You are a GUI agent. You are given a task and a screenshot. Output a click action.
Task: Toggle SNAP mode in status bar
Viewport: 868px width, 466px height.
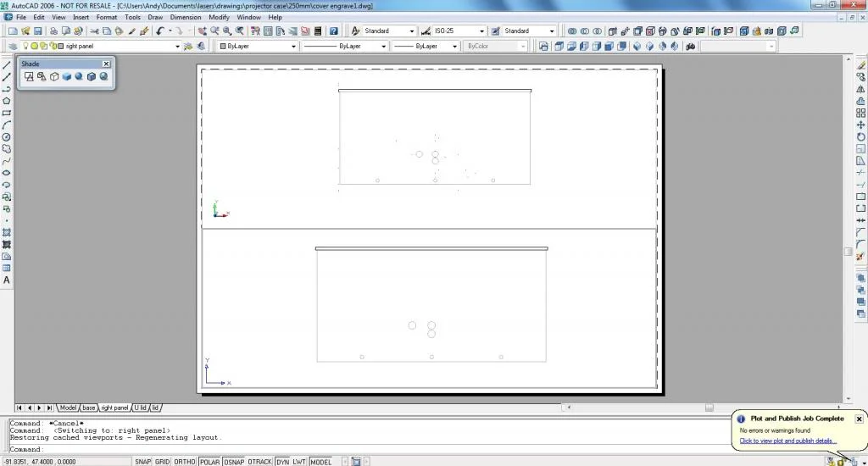pos(142,462)
